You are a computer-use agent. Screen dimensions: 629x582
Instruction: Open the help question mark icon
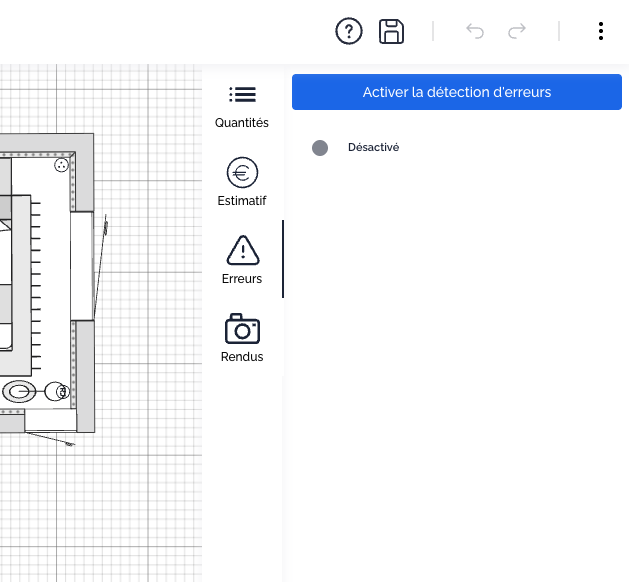click(x=349, y=31)
